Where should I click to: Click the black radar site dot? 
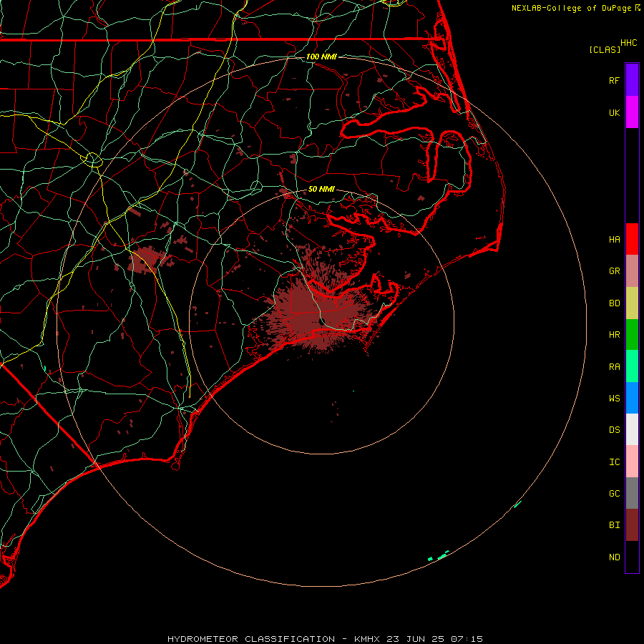coord(321,321)
